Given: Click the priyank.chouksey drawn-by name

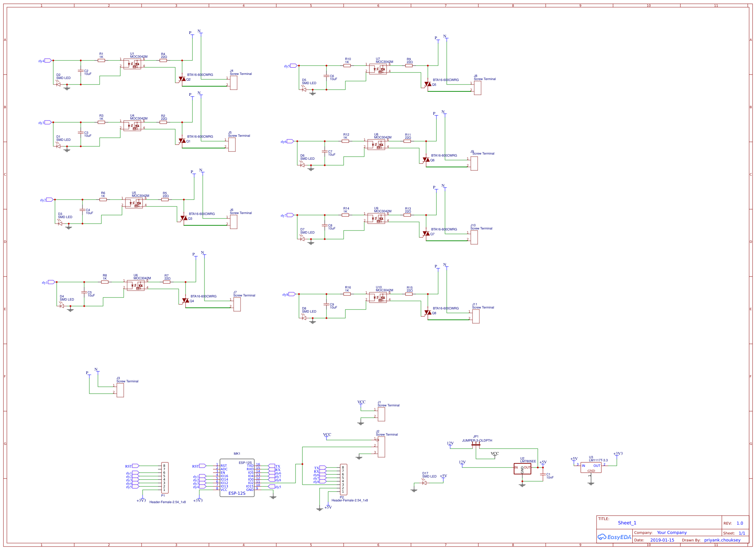Looking at the screenshot, I should pos(722,540).
